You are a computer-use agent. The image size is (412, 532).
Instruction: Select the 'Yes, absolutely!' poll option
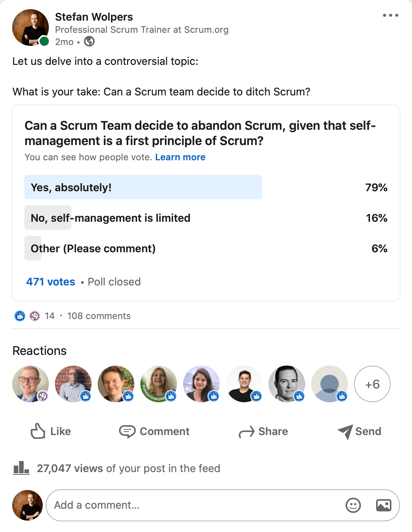click(x=143, y=187)
